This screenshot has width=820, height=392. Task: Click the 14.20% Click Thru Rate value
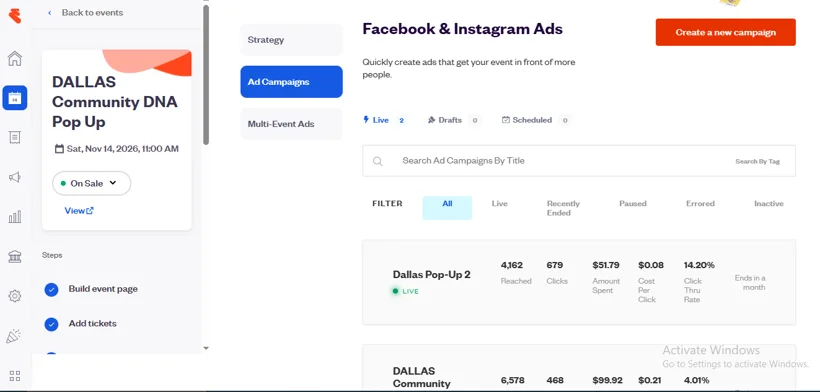point(699,266)
